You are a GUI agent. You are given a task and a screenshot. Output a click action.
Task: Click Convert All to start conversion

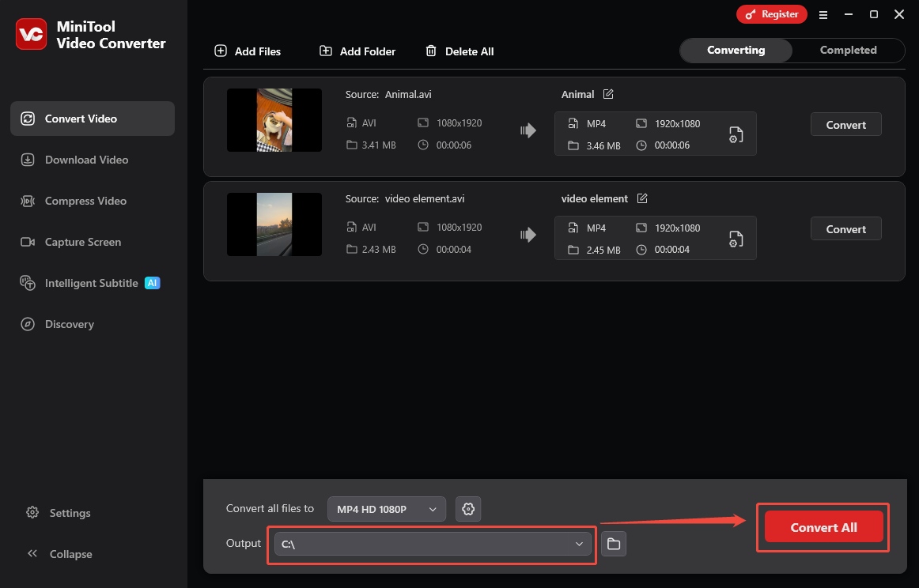click(x=823, y=527)
